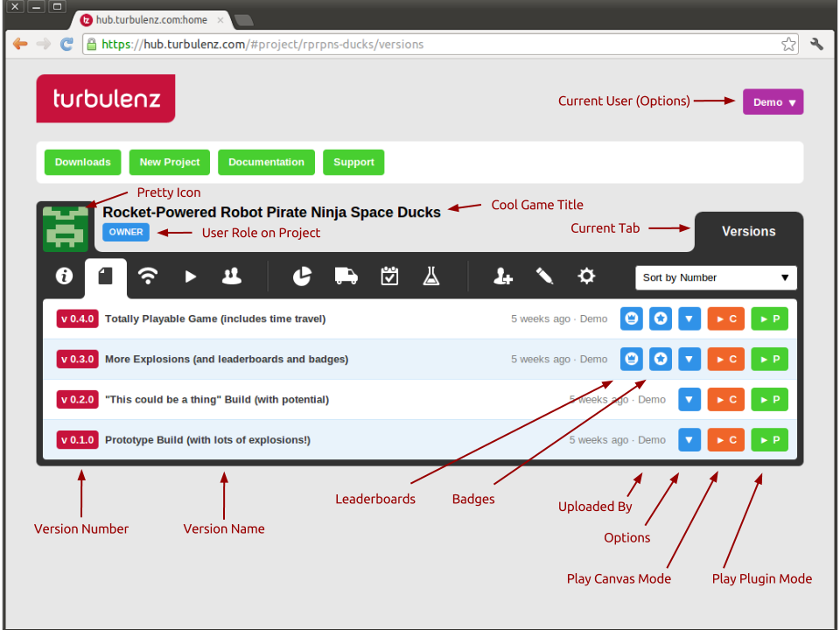The image size is (840, 630).
Task: Select '"This could be a thing" Build' row
Action: 419,400
